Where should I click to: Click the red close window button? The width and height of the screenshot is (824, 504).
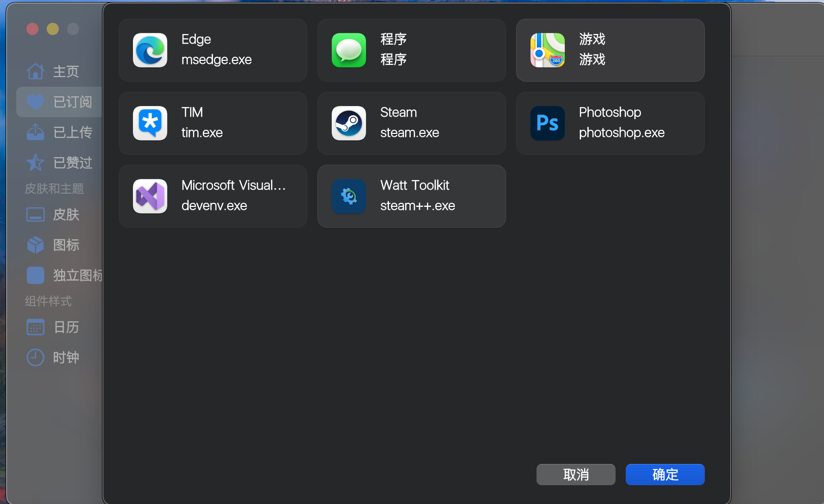32,29
